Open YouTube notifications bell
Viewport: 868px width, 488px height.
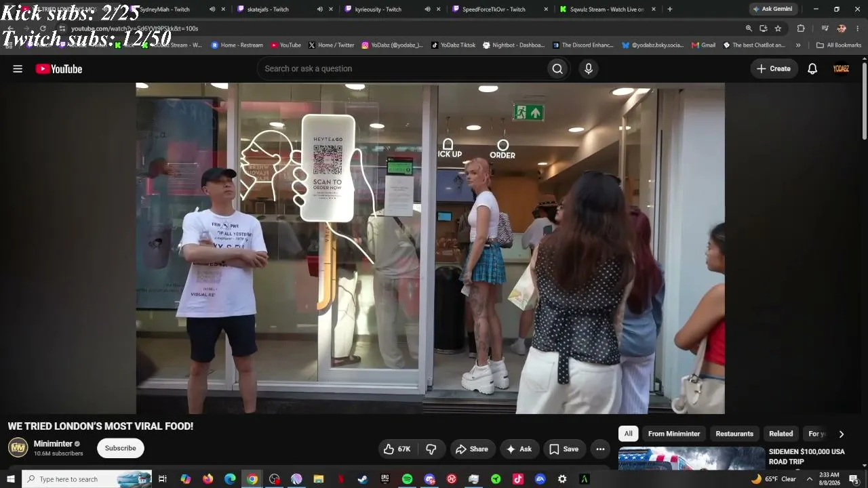click(x=812, y=68)
